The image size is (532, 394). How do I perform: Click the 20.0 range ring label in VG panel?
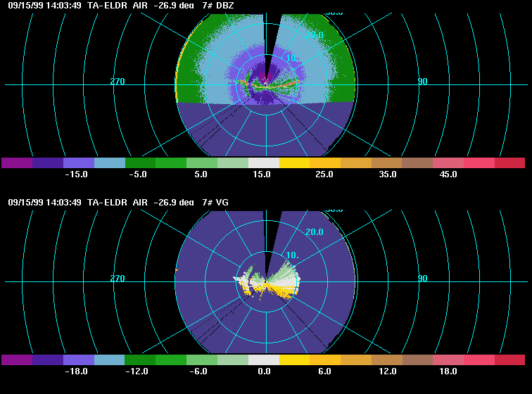[x=315, y=231]
